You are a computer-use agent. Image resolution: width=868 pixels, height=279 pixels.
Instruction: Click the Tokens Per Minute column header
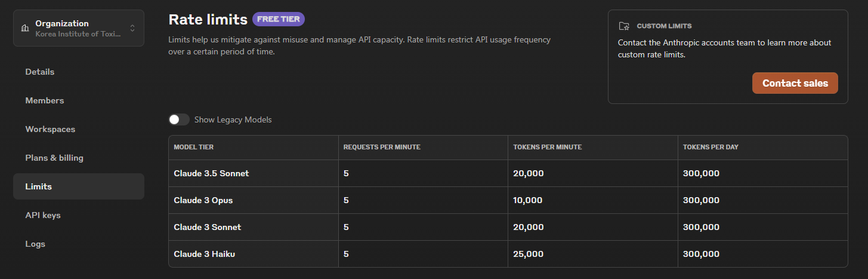[547, 147]
